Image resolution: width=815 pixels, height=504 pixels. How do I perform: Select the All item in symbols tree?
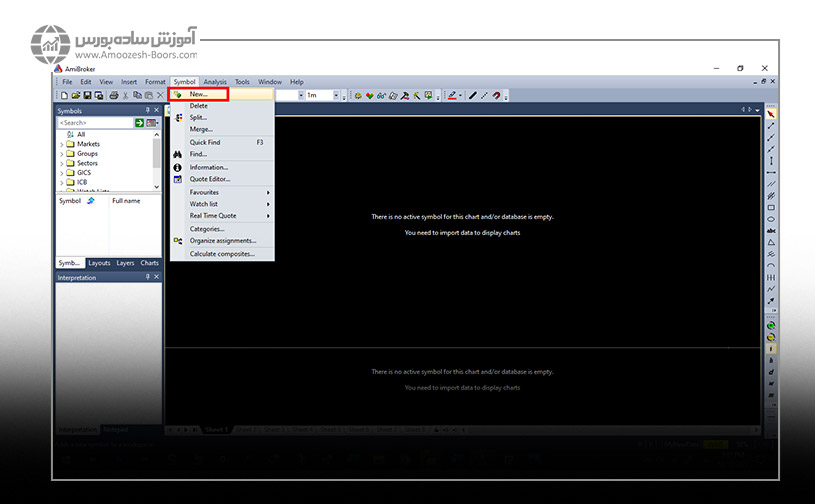point(81,134)
